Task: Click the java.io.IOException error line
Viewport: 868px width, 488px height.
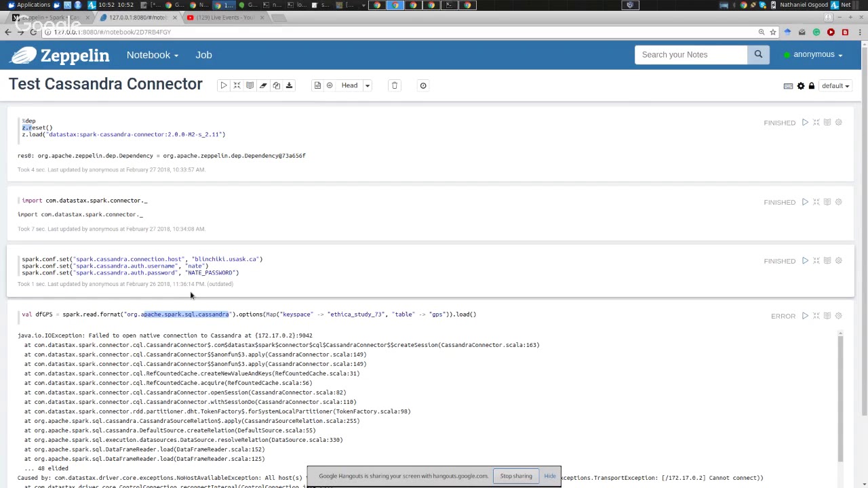Action: 165,335
